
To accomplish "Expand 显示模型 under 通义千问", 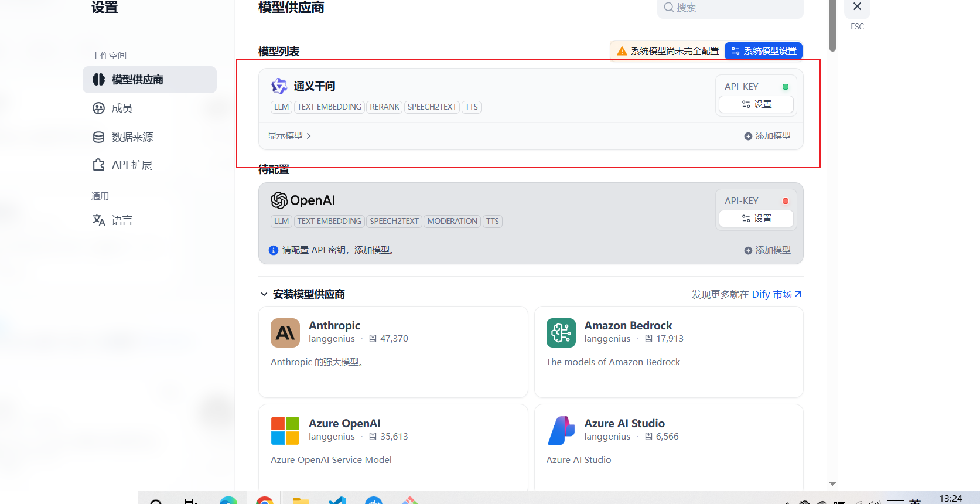I will tap(289, 136).
